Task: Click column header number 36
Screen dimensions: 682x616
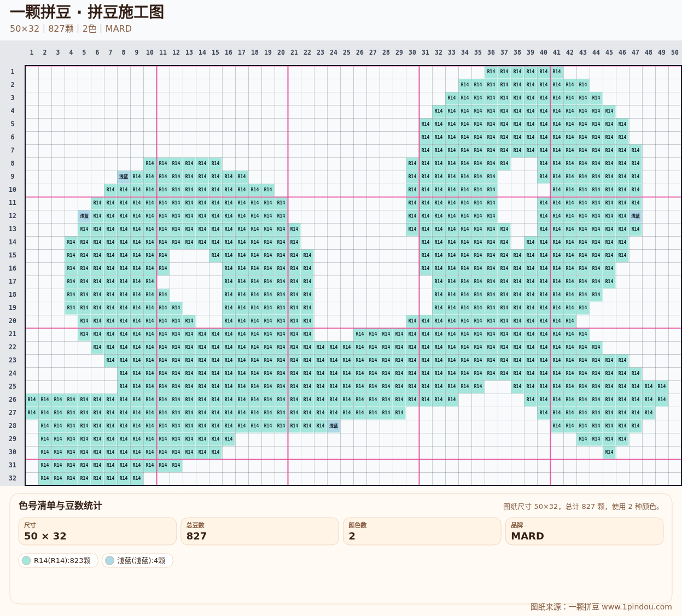Action: 491,52
